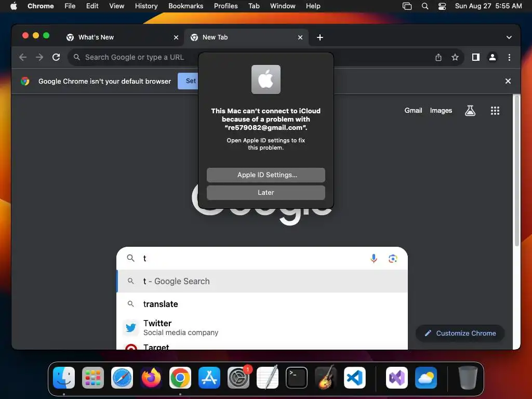The height and width of the screenshot is (399, 532).
Task: Open the Profiles menu
Action: coord(225,6)
